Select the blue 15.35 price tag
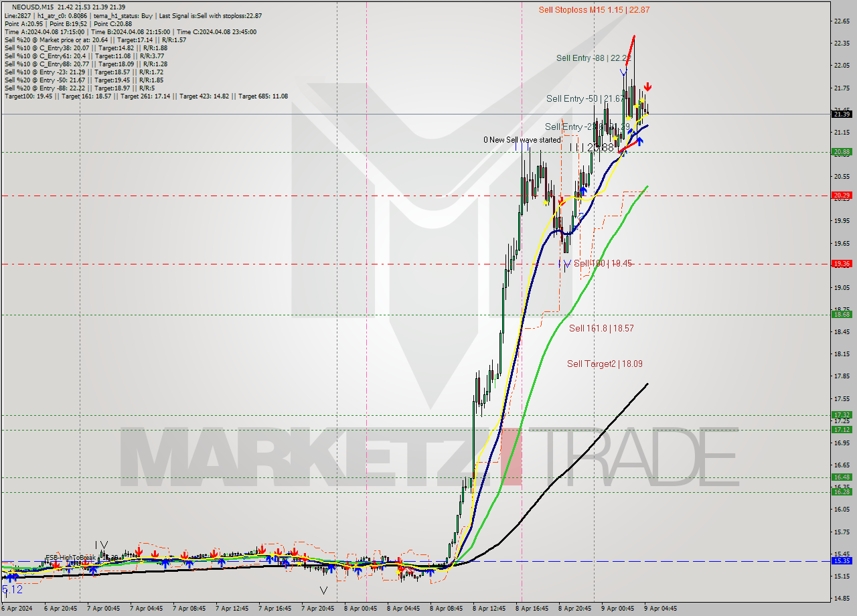The image size is (857, 616). 842,561
